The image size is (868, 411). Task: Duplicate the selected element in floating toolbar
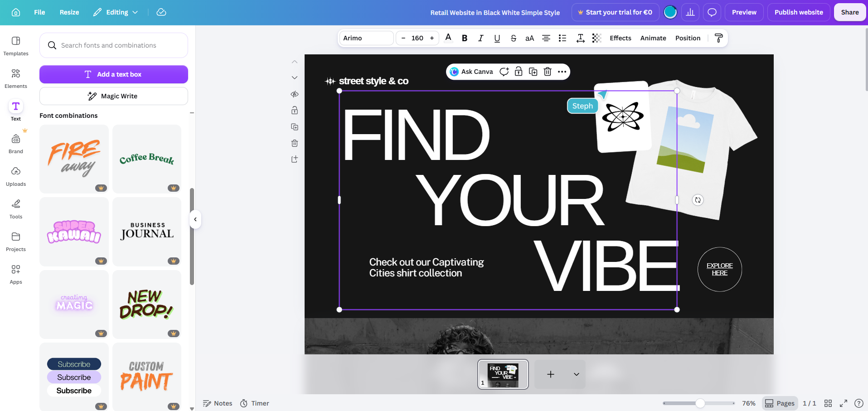(533, 72)
